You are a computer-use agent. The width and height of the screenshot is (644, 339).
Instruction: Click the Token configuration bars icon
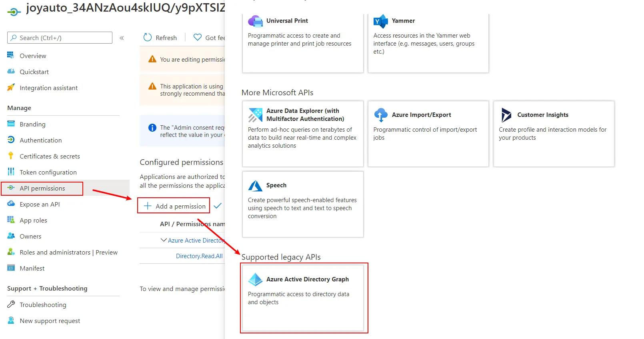[x=11, y=172]
